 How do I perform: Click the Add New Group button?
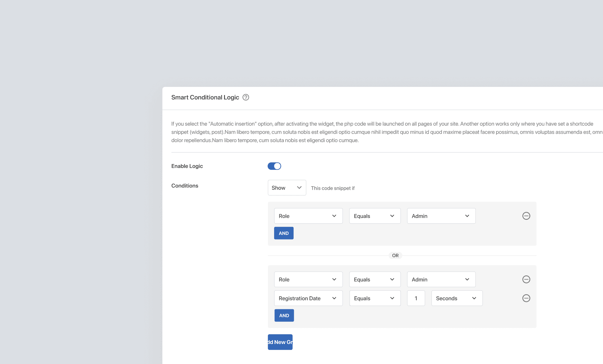tap(280, 342)
